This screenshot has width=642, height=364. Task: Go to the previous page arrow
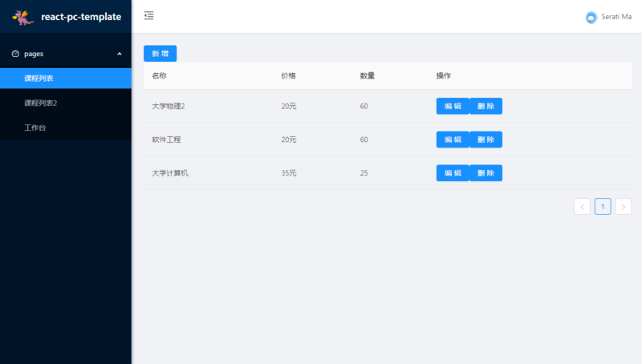pyautogui.click(x=583, y=207)
